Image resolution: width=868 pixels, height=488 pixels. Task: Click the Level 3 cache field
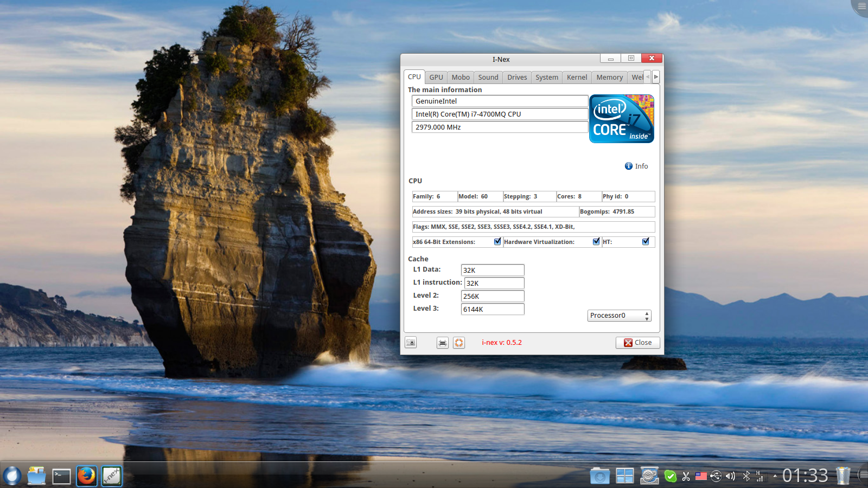point(492,309)
